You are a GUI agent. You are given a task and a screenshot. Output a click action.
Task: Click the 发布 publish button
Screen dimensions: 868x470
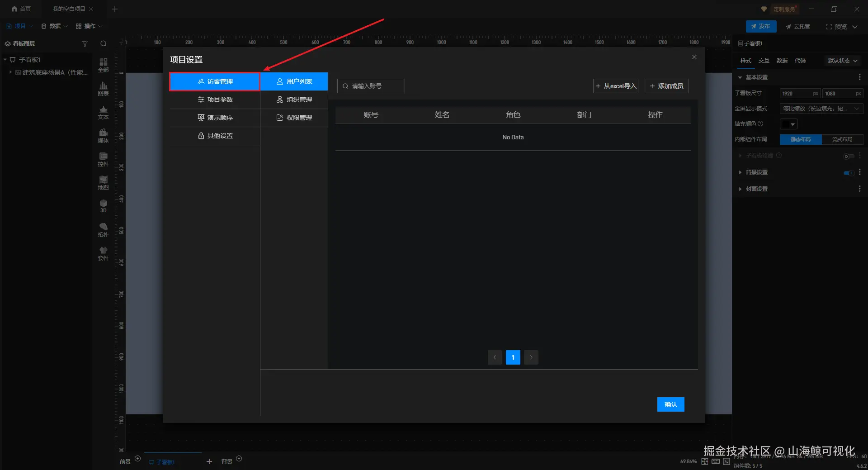761,26
